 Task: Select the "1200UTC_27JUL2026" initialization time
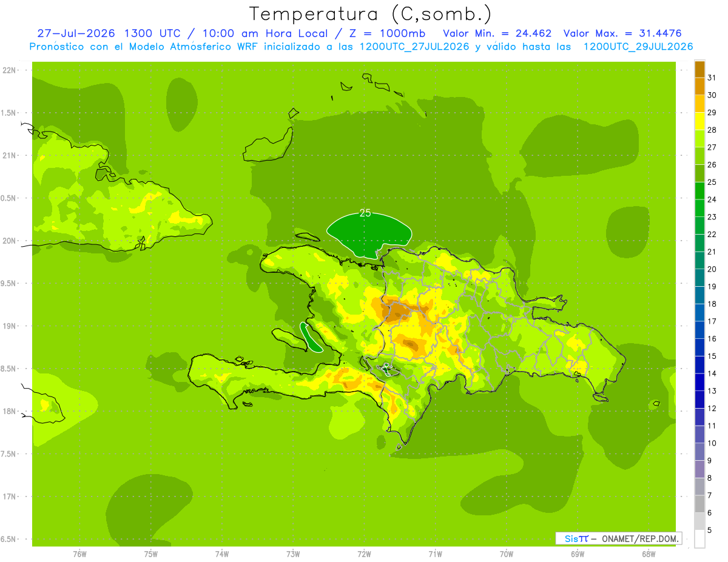[414, 46]
